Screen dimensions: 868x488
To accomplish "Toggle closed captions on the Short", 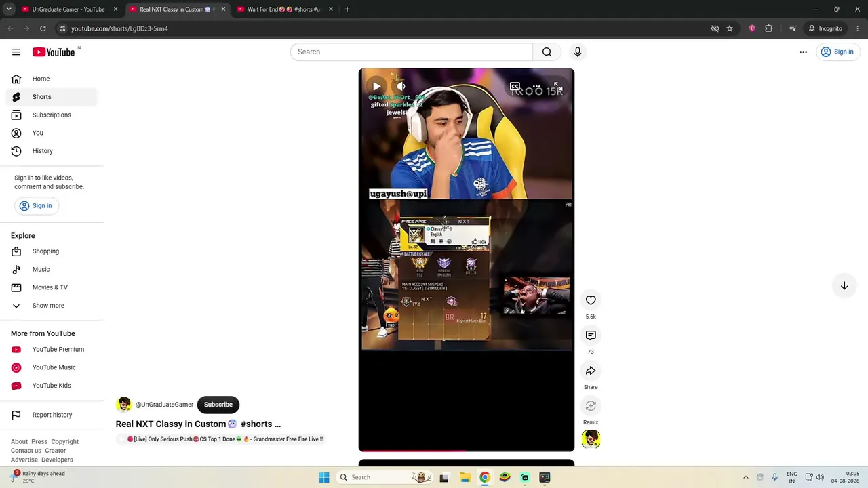I will point(515,87).
